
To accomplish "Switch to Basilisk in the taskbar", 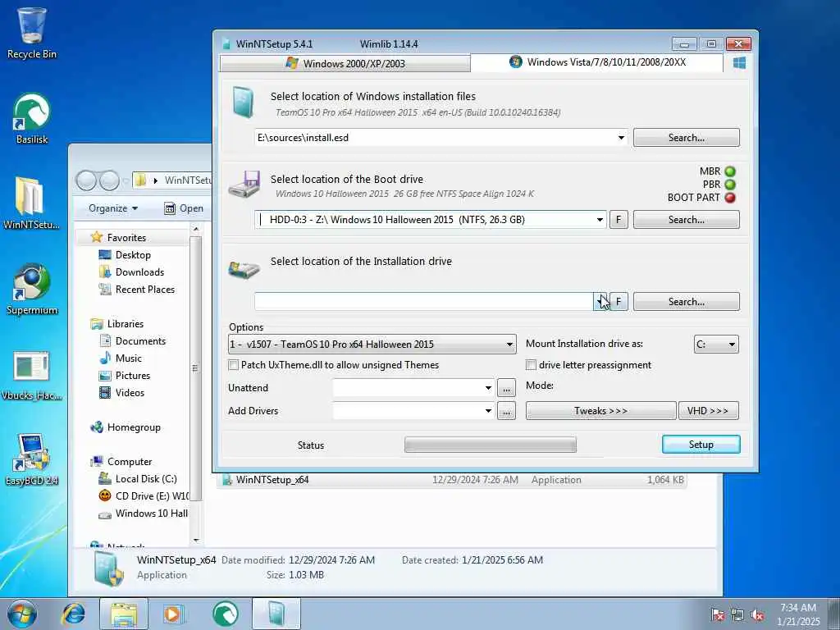I will click(x=226, y=614).
